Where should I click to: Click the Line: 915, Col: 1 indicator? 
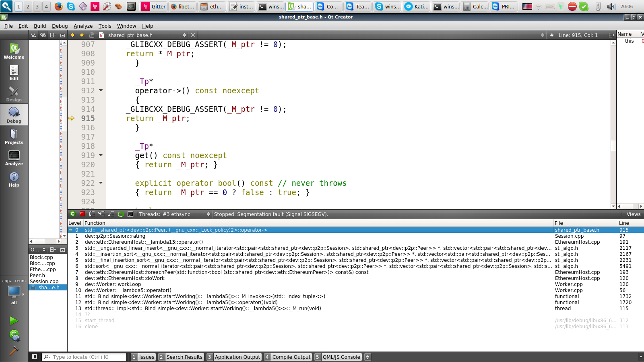click(x=578, y=35)
